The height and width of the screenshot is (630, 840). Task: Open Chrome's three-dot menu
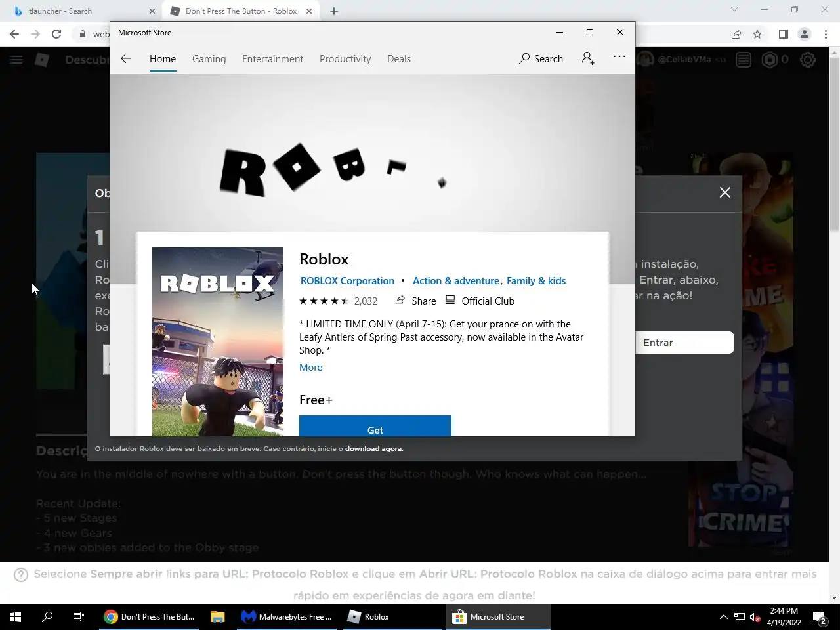[825, 34]
